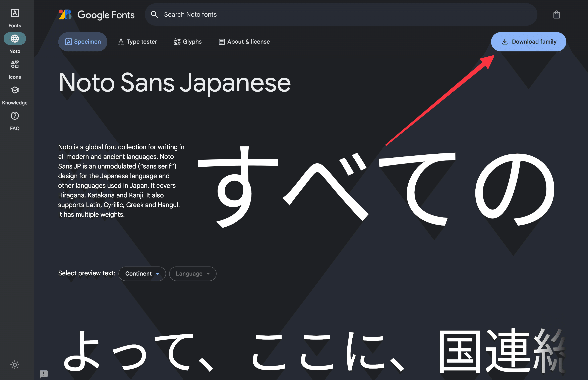Click the Google Fonts wordmark text
This screenshot has width=588, height=380.
coord(106,15)
